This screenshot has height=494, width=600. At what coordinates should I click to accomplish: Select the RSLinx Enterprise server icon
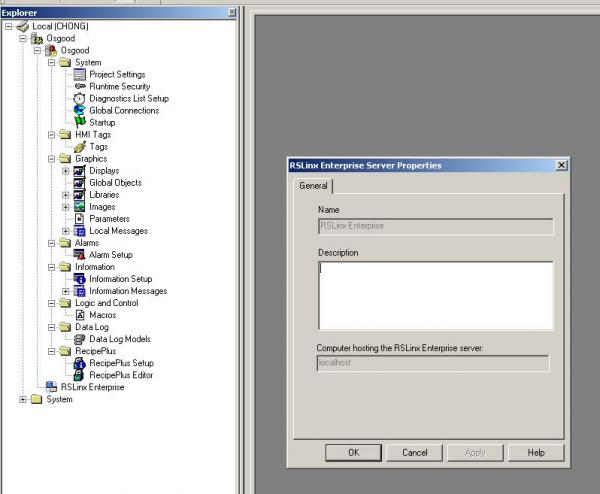(51, 386)
